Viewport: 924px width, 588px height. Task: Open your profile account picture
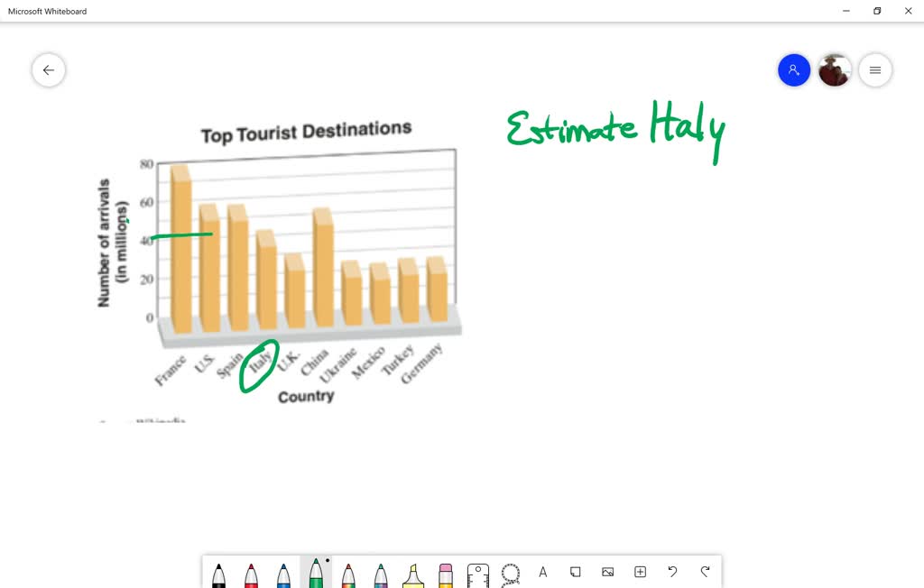pos(834,69)
